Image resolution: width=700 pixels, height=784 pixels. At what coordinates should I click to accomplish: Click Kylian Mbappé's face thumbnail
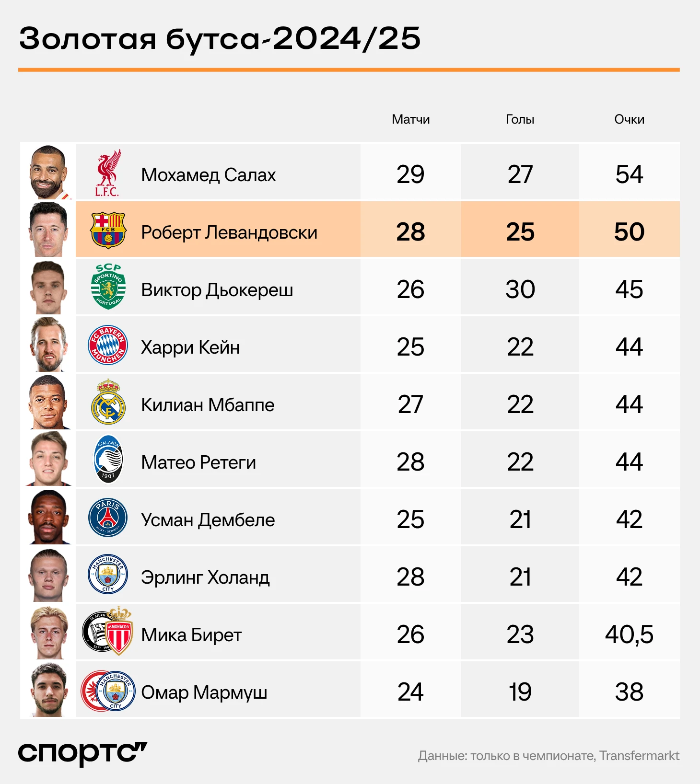(48, 402)
